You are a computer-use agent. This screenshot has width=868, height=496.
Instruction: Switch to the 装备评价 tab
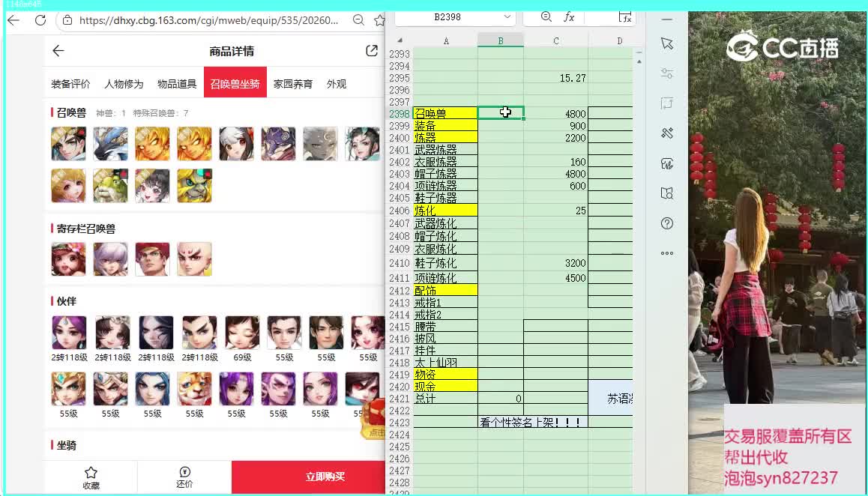[70, 84]
